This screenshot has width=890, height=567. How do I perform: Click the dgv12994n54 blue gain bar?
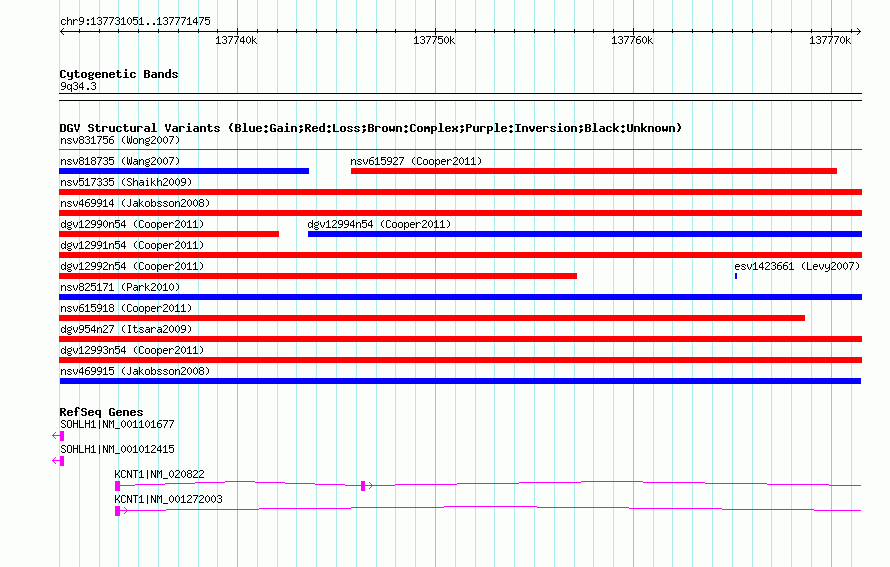click(x=585, y=234)
